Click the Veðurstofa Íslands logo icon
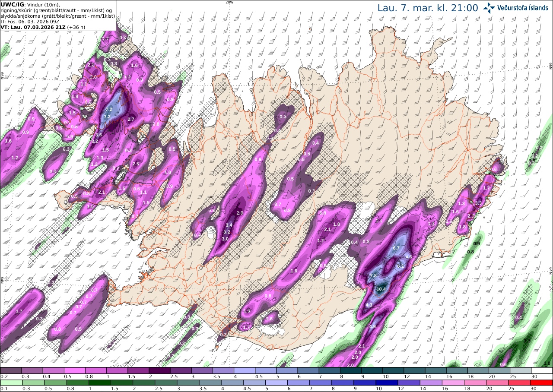Viewport: 553px width, 392px height. coord(489,8)
